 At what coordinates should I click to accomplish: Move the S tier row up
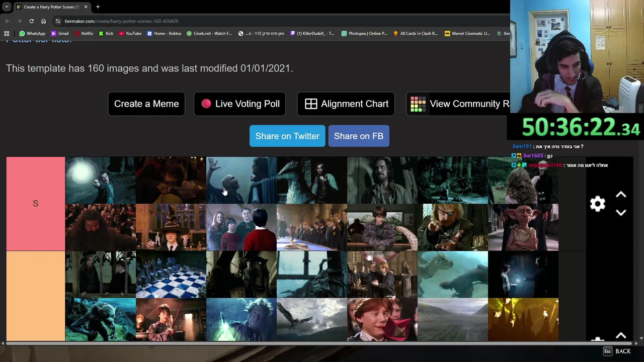point(621,195)
